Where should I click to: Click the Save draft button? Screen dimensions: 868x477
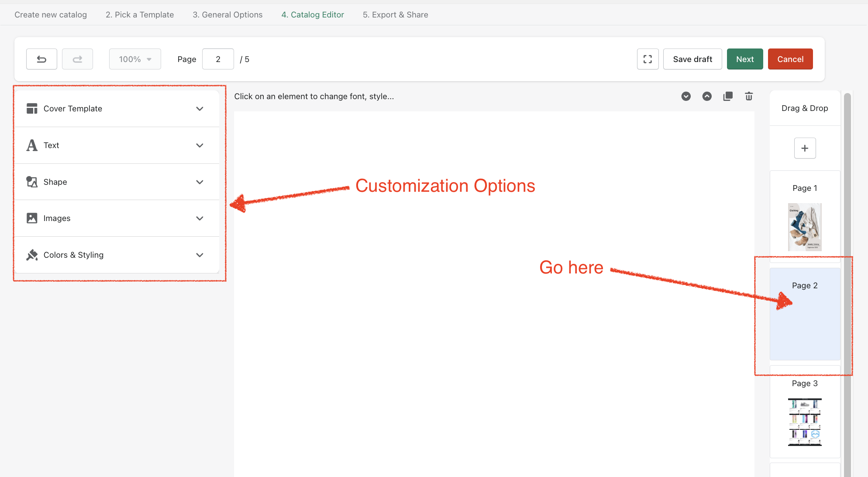coord(692,59)
